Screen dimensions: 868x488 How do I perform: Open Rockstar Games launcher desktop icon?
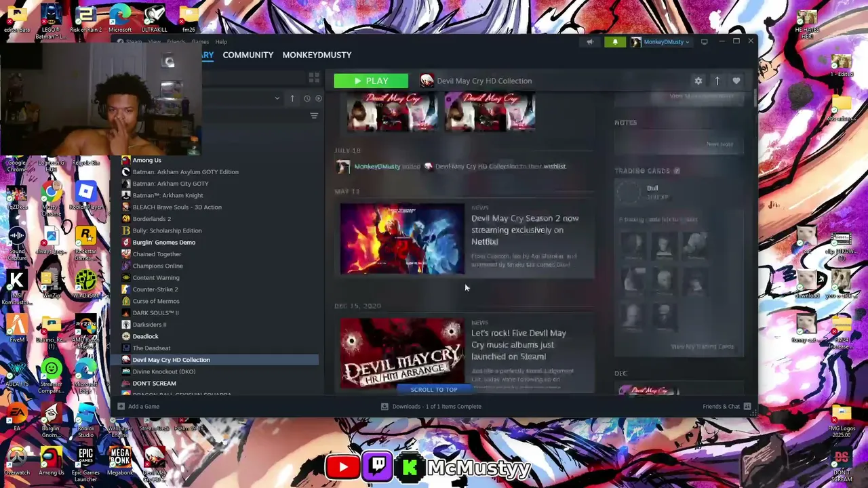point(85,243)
